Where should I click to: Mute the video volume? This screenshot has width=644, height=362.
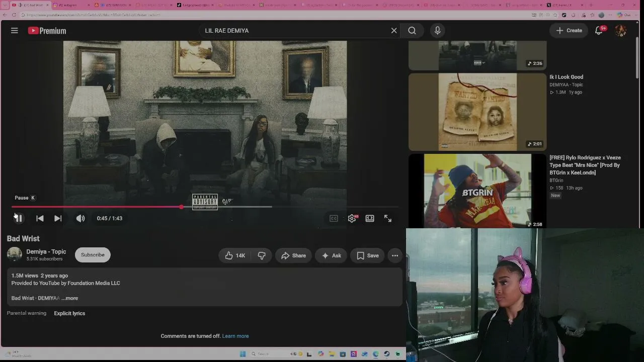[80, 218]
